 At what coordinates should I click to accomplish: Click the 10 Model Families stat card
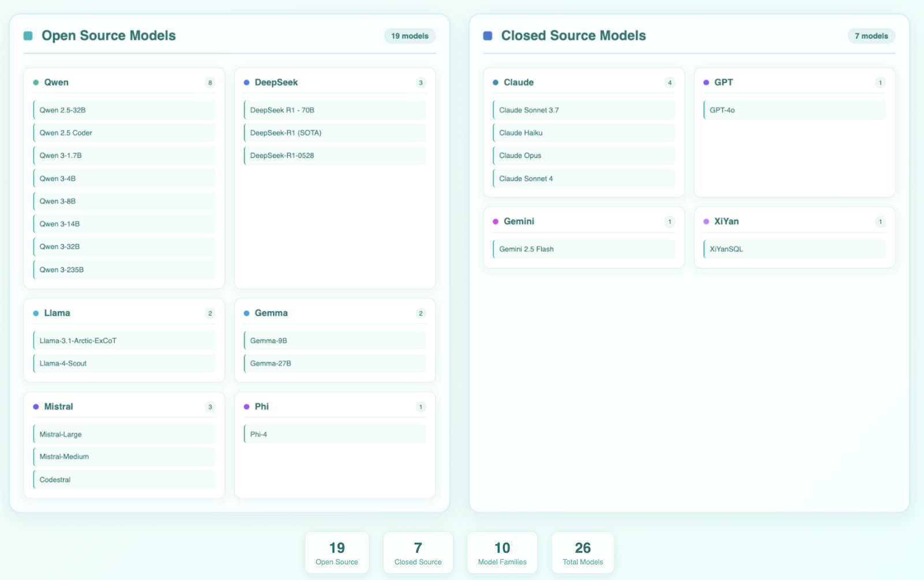pyautogui.click(x=502, y=553)
